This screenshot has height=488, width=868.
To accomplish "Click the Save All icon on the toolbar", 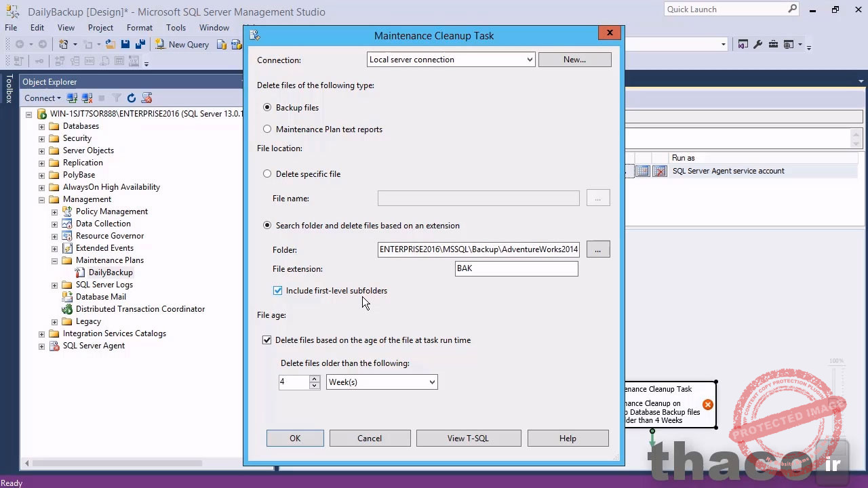I will [x=140, y=44].
